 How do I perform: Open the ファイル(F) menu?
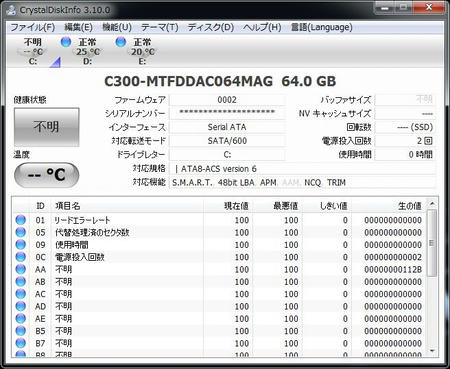tap(32, 27)
